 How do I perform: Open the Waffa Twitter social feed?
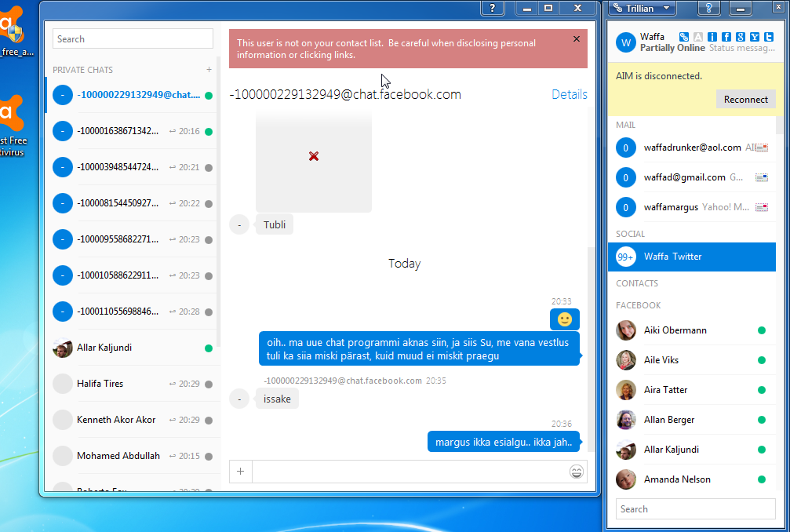coord(692,257)
